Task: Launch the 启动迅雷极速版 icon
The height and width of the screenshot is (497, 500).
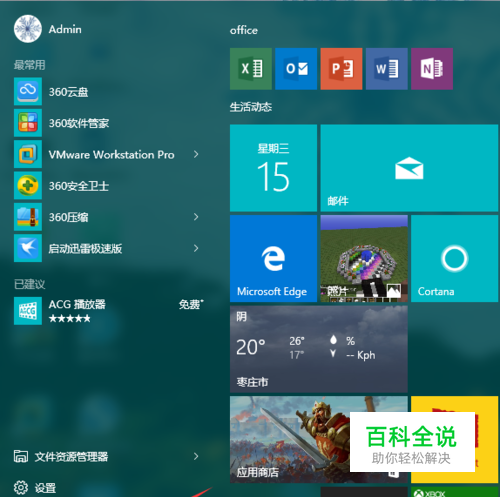Action: pos(28,248)
